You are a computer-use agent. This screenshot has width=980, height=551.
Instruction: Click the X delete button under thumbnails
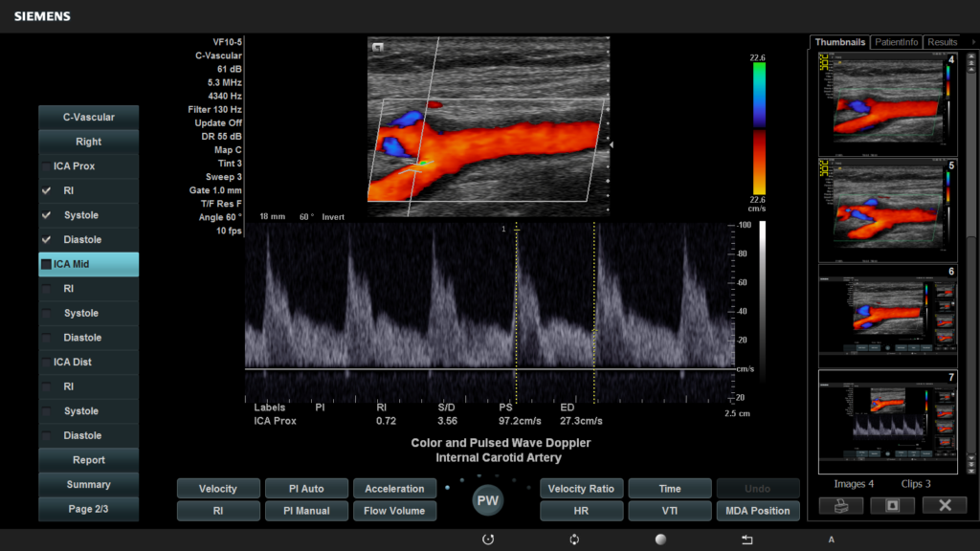944,505
